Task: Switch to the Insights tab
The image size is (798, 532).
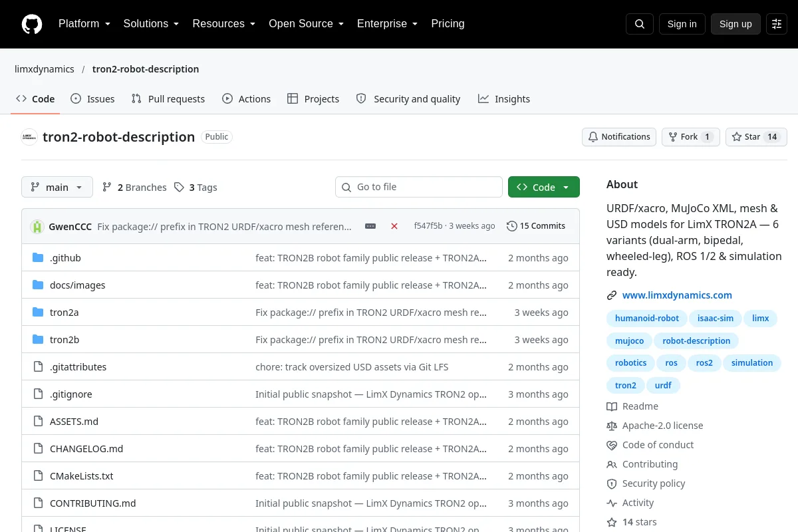Action: pyautogui.click(x=504, y=99)
